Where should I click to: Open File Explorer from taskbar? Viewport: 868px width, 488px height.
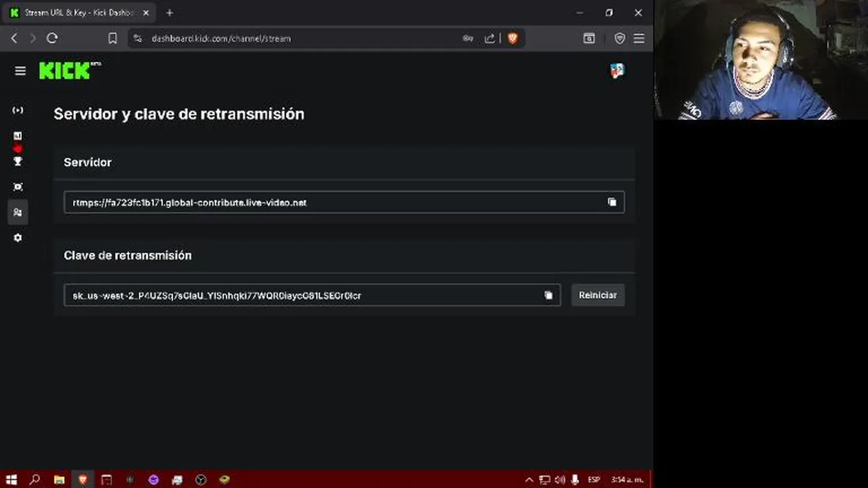(x=59, y=480)
